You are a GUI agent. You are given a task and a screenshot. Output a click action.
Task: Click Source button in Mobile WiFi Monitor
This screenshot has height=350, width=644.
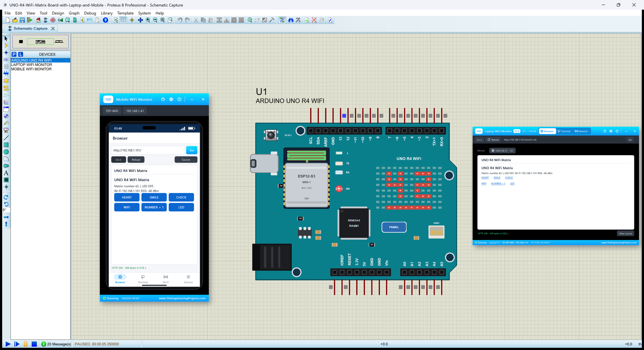[186, 160]
